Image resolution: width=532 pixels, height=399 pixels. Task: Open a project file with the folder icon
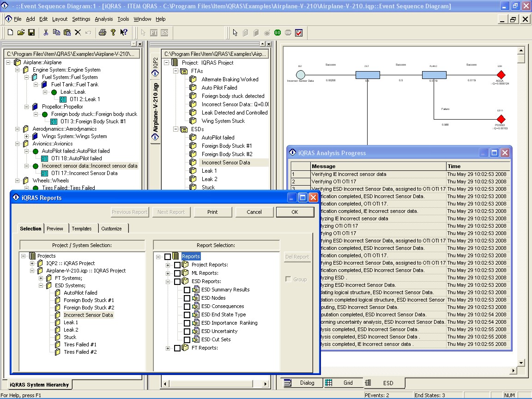21,33
